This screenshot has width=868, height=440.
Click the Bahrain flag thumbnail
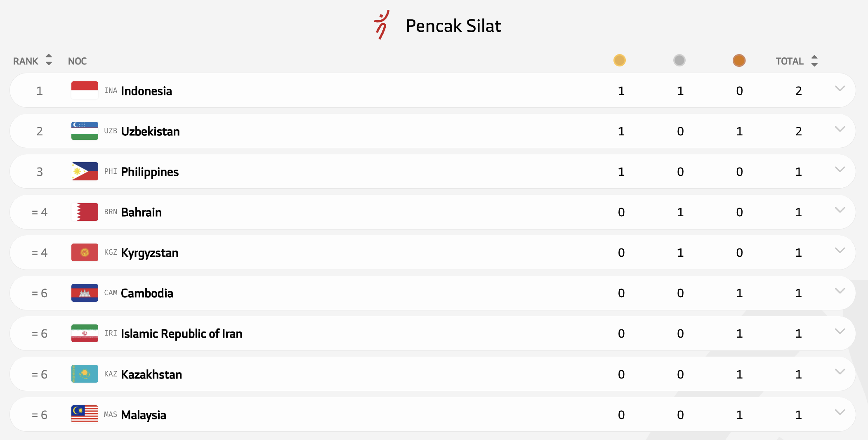click(x=85, y=212)
